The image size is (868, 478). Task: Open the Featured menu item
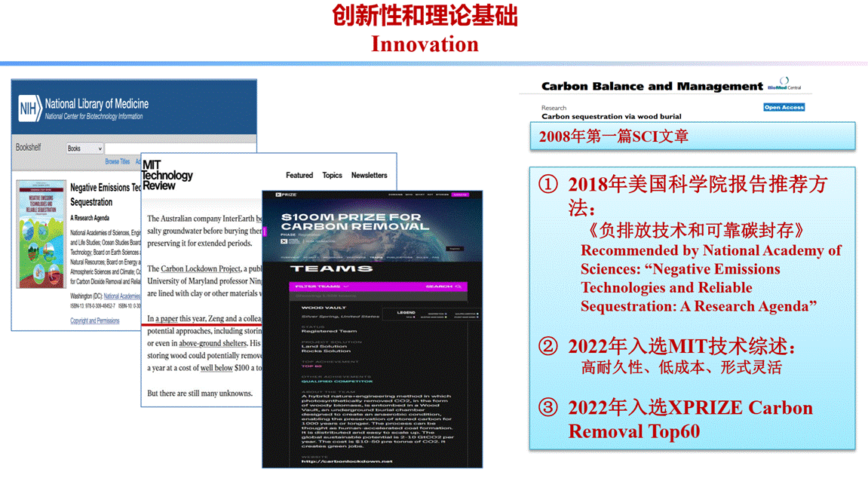[x=299, y=176]
